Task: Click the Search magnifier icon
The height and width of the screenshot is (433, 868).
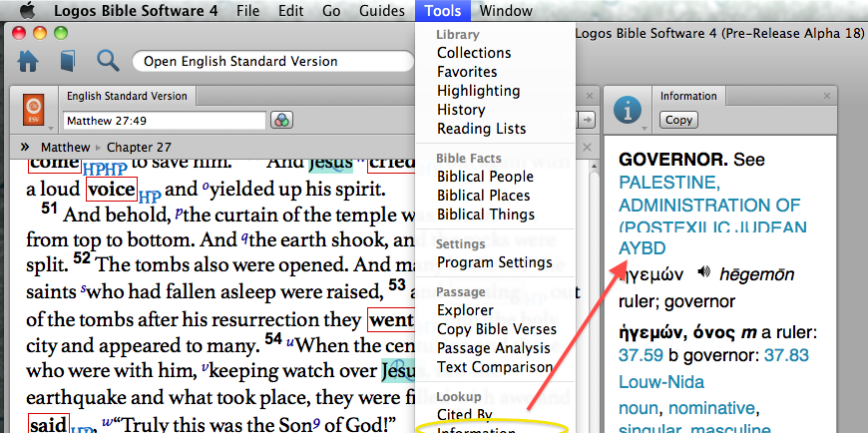Action: click(x=108, y=60)
